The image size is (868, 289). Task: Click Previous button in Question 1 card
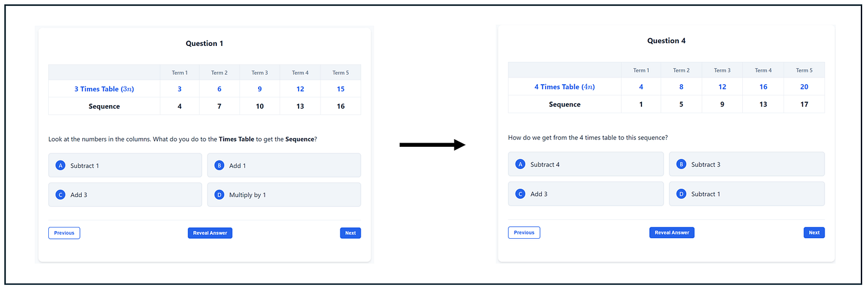pos(64,233)
